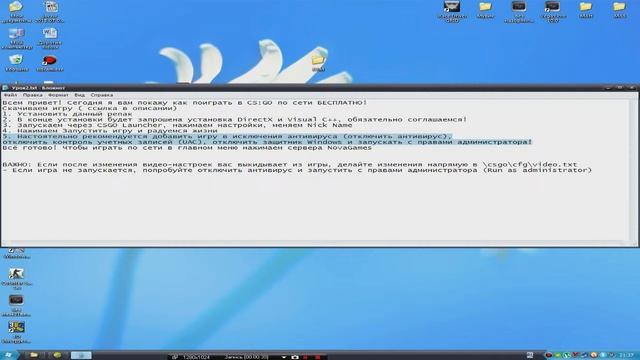
Task: Click the line starting 'ВАЖНО:'
Action: pyautogui.click(x=290, y=164)
